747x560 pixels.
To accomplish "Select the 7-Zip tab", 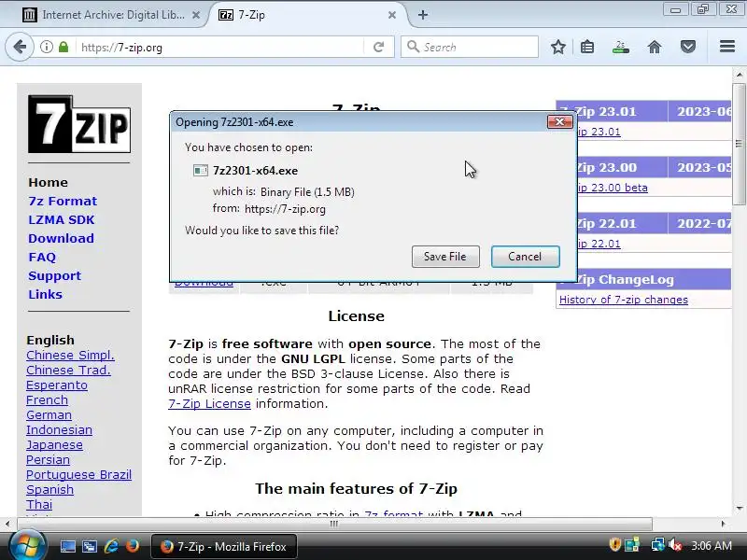I will point(307,15).
